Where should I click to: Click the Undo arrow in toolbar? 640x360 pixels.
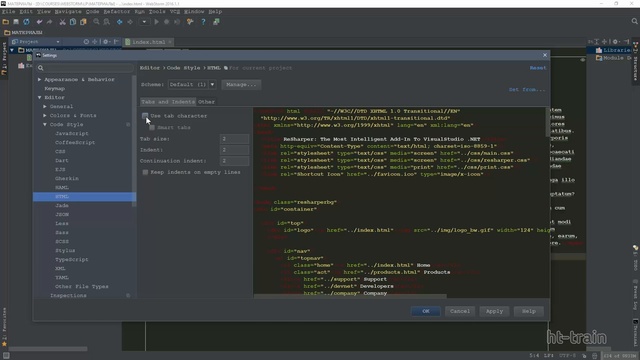(x=39, y=22)
